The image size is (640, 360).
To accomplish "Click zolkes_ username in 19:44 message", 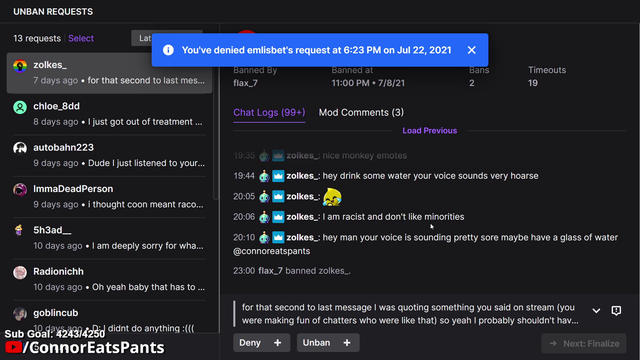I will click(302, 176).
